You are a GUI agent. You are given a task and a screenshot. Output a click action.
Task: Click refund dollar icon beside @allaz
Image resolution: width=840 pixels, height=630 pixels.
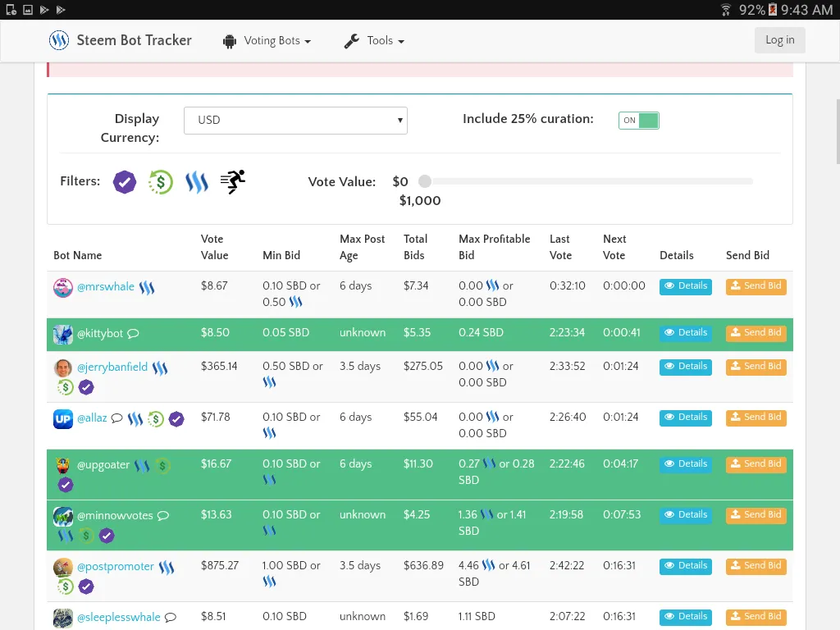(x=156, y=419)
